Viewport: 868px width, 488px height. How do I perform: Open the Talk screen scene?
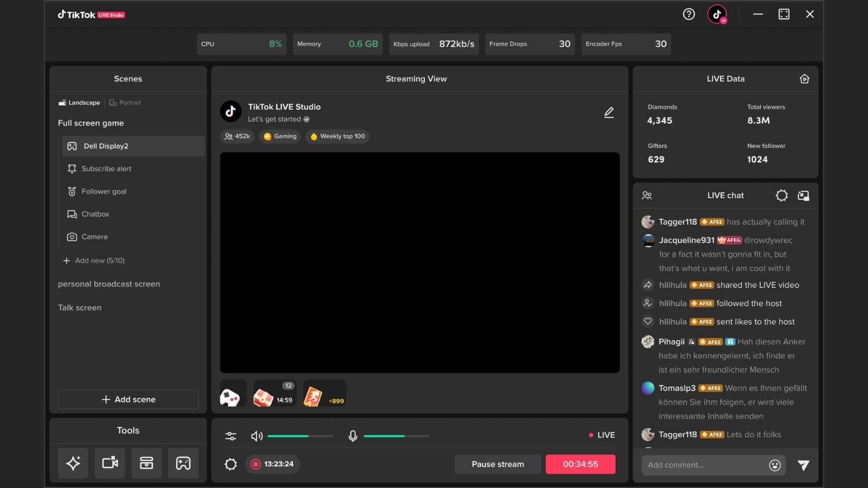click(80, 308)
